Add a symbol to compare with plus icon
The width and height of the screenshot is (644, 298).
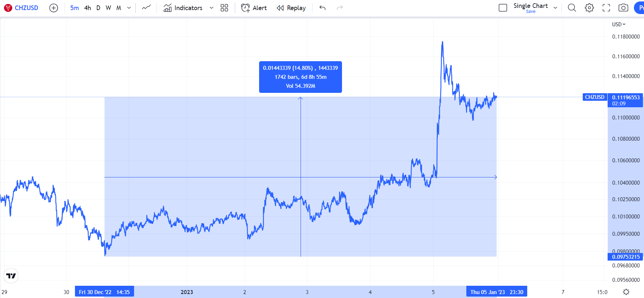[x=54, y=8]
